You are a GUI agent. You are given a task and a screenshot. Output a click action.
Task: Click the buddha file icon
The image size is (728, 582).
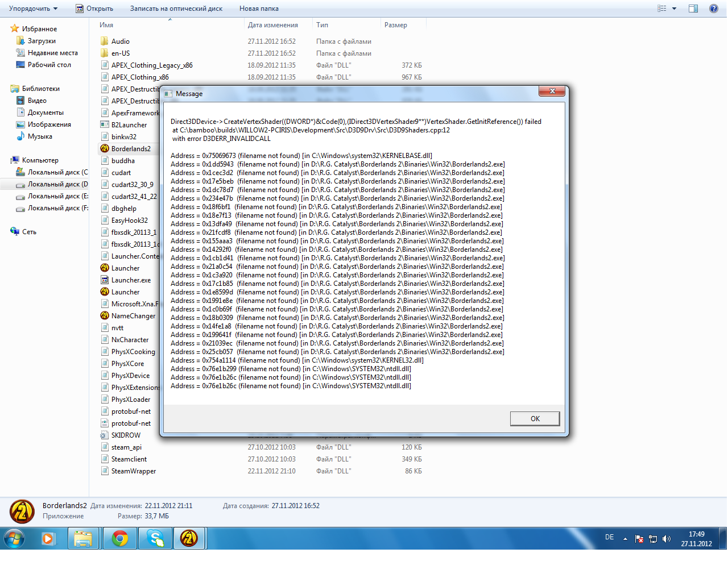(x=105, y=160)
